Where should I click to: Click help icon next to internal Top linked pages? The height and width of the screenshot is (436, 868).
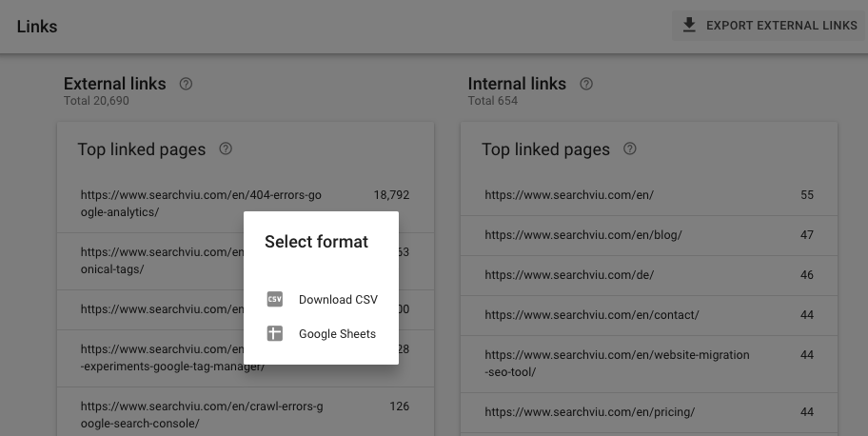tap(629, 149)
